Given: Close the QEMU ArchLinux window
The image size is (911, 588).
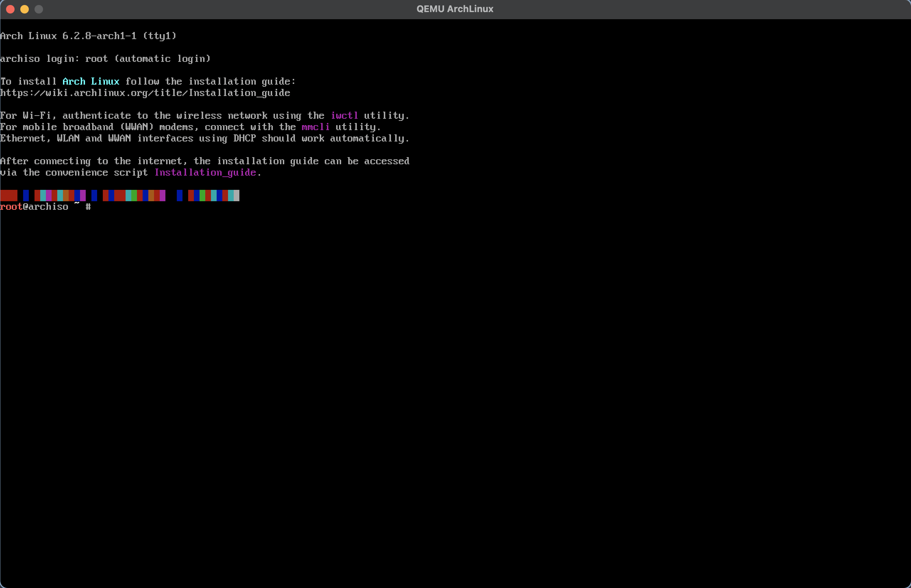Looking at the screenshot, I should 10,9.
